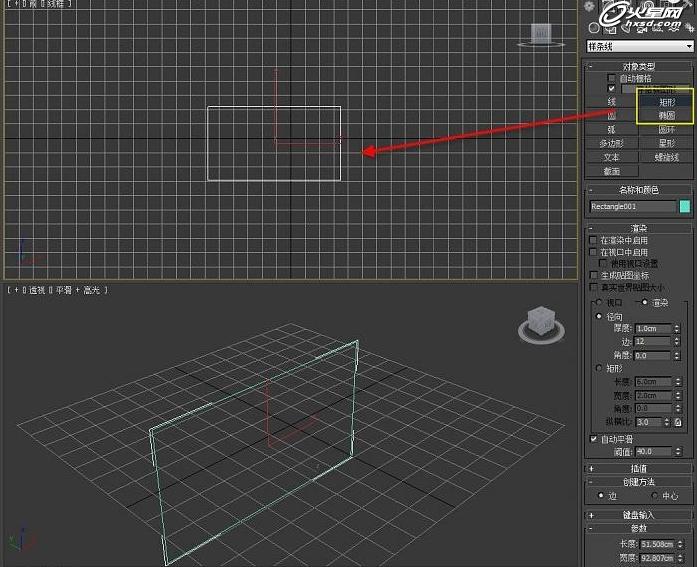The image size is (697, 567).
Task: Enable 在视口中启用 checkbox
Action: click(593, 252)
